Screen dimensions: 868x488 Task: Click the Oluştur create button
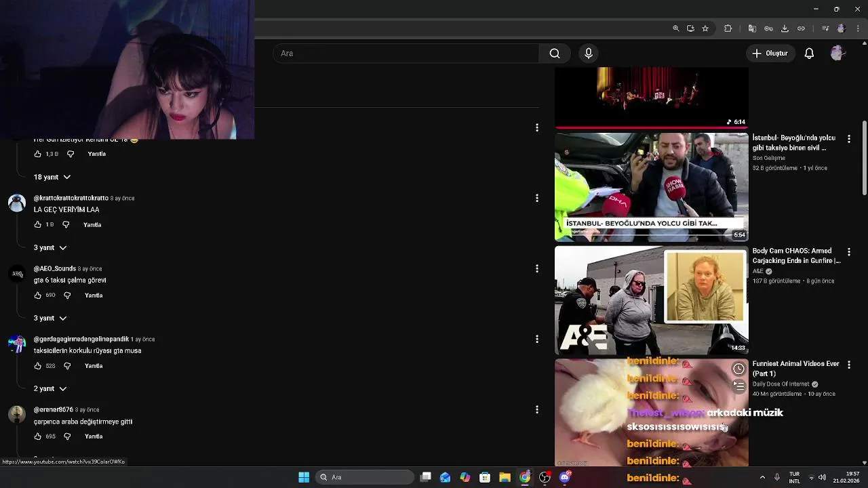[x=770, y=54]
